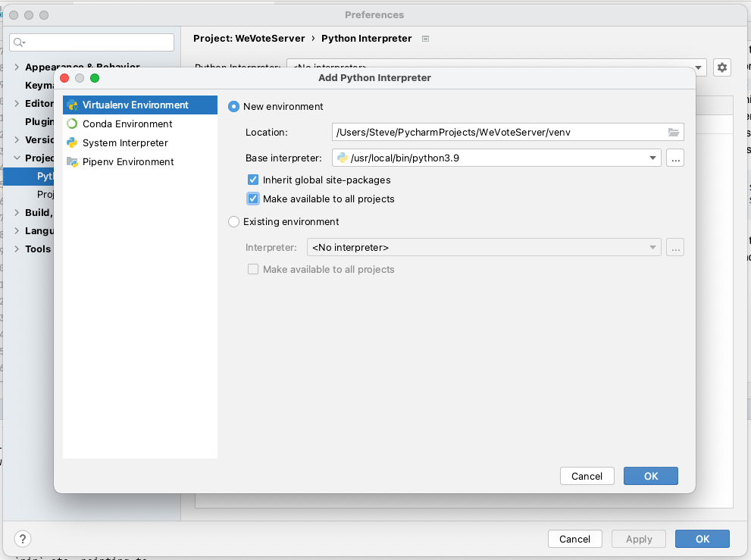Click Project: WeVoteServer breadcrumb
Image resolution: width=751 pixels, height=560 pixels.
coord(249,39)
